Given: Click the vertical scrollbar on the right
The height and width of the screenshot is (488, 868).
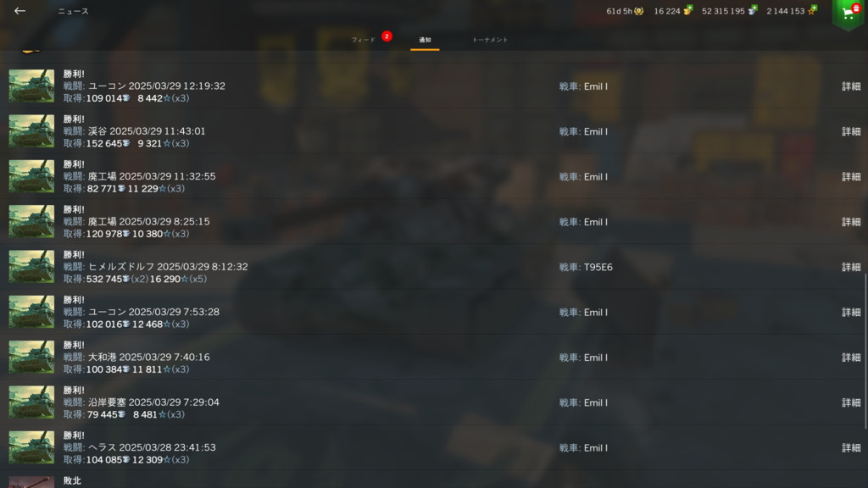Looking at the screenshot, I should (x=865, y=351).
